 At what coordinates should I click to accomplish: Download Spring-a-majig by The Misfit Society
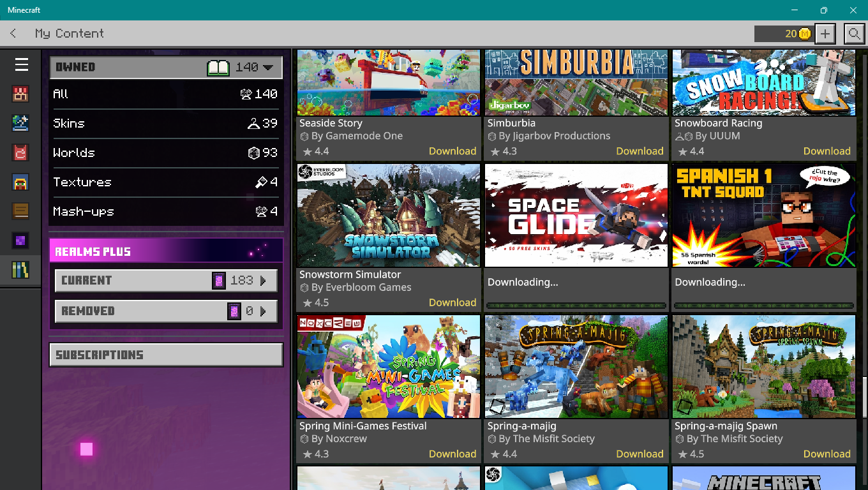click(640, 454)
